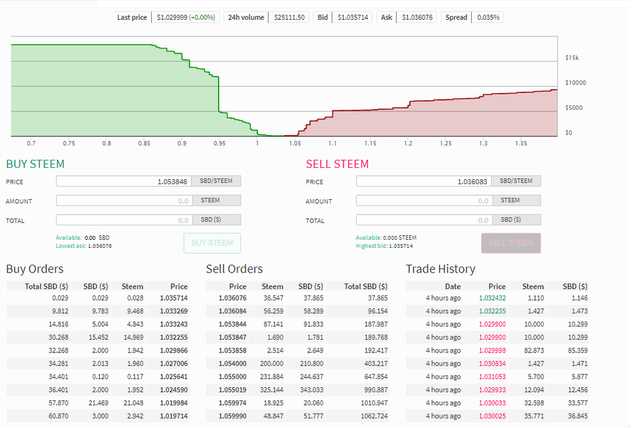Click buy order total SBD 60.870 cell
Screen dimensions: 640x428
59,416
